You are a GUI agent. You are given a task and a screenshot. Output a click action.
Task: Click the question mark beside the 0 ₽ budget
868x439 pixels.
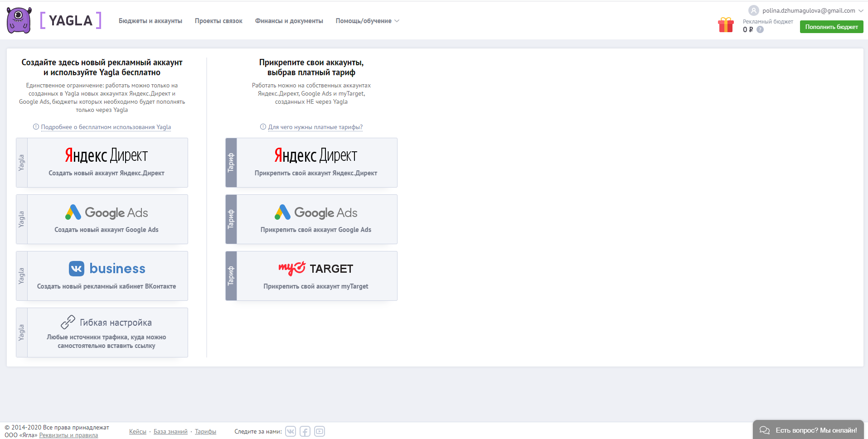pyautogui.click(x=760, y=29)
